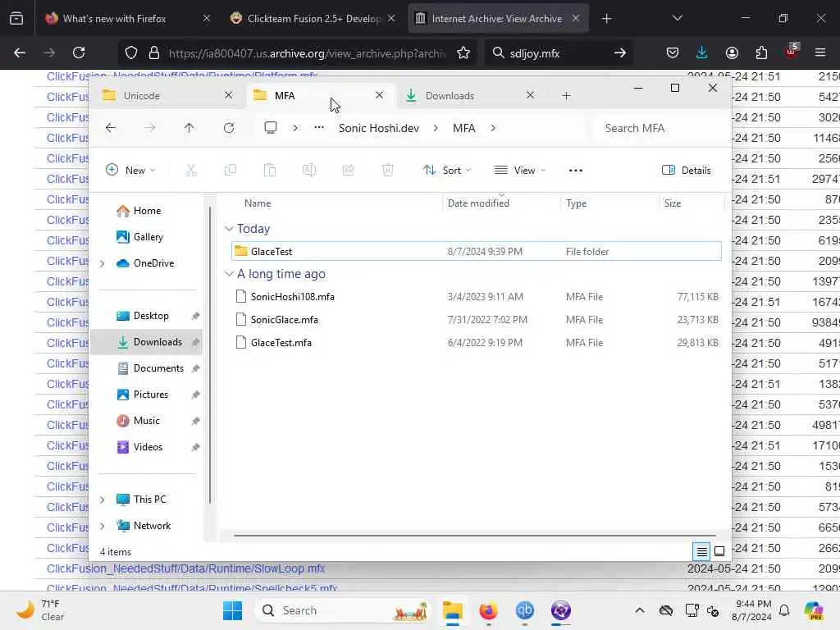Open Firefox Extensions puzzle icon

761,52
